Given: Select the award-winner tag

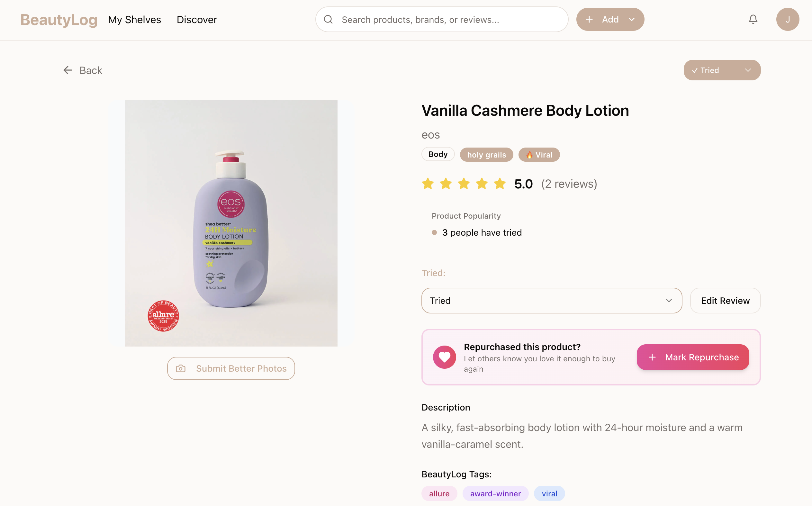Looking at the screenshot, I should click(495, 493).
